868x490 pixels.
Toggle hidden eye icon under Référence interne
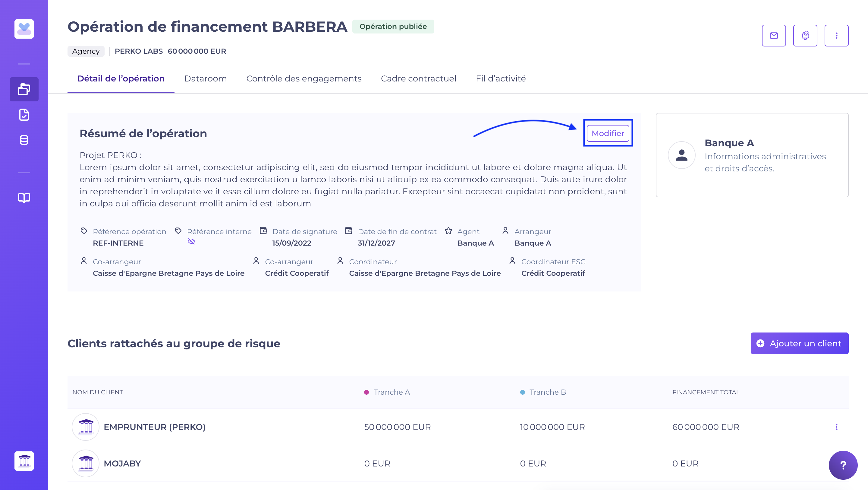pos(191,241)
